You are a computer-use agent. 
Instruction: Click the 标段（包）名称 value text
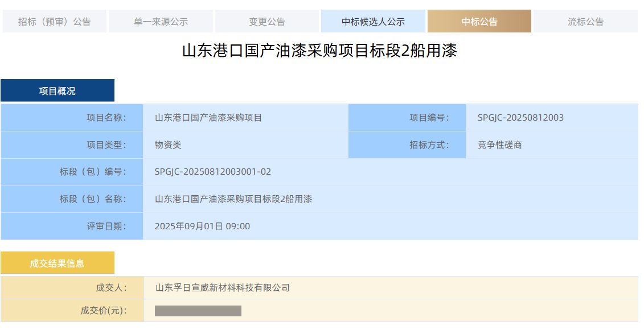tap(233, 199)
